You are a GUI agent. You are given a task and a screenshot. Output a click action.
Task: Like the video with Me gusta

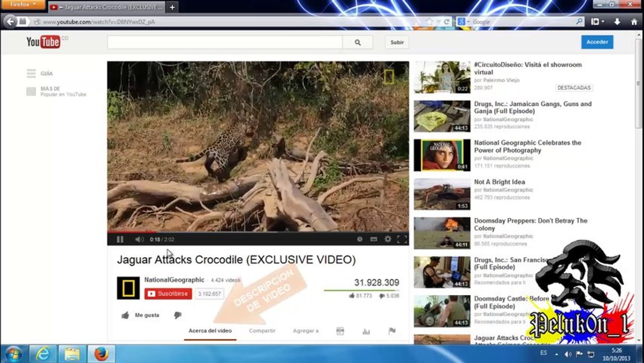(x=140, y=315)
